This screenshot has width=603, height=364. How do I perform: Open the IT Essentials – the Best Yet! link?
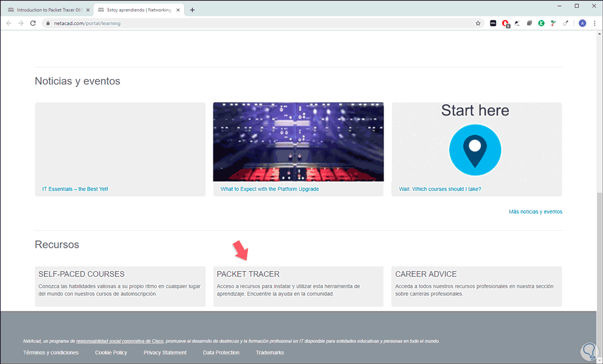point(75,189)
